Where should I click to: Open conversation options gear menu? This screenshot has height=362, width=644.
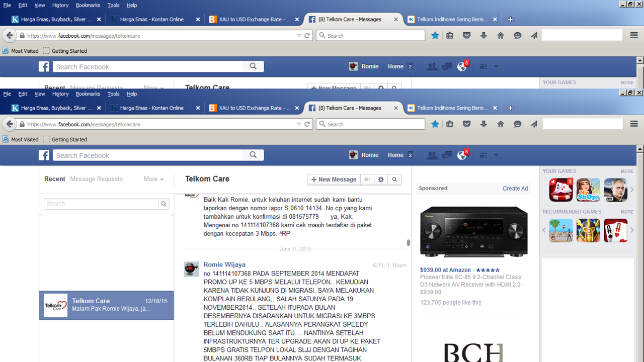(x=381, y=179)
